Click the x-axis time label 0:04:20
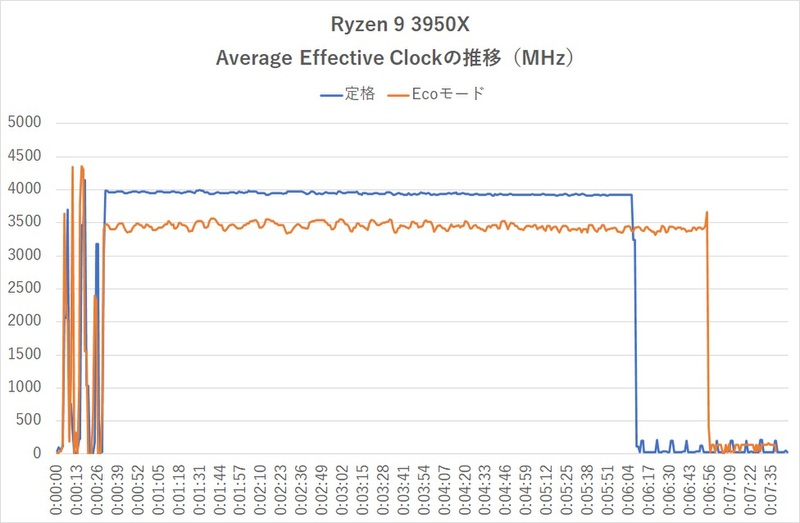This screenshot has width=800, height=523. pos(464,490)
